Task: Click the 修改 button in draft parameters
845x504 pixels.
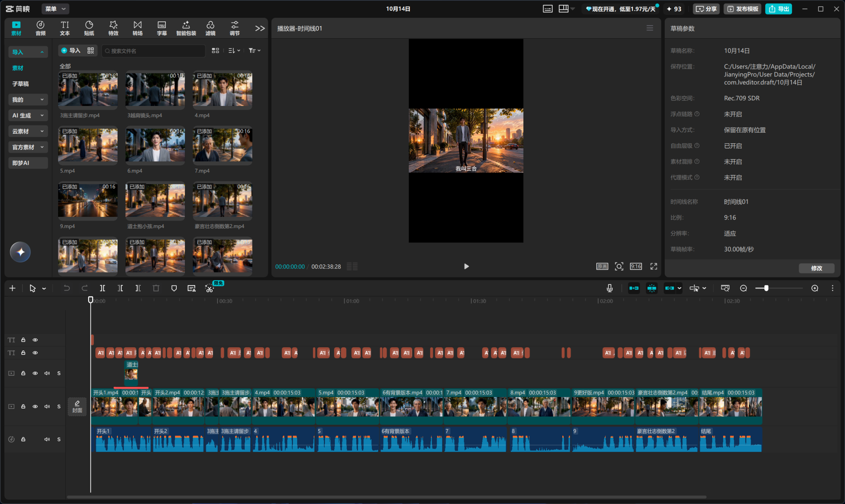Action: tap(816, 268)
